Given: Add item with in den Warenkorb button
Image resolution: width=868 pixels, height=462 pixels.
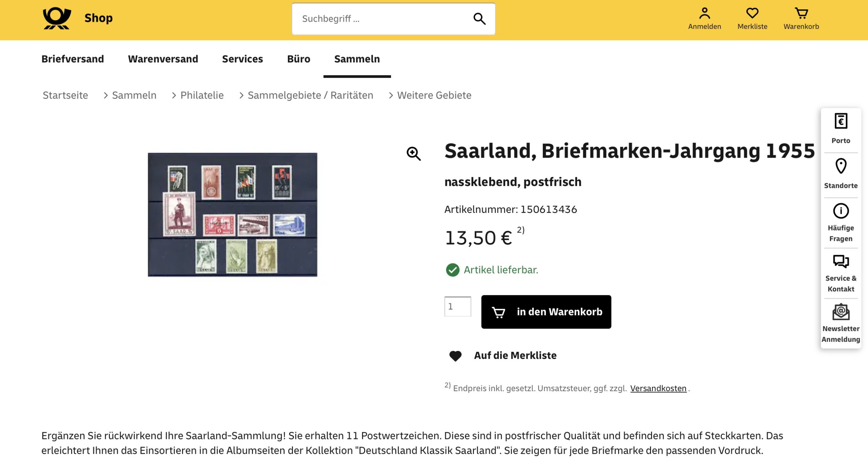Looking at the screenshot, I should click(546, 312).
